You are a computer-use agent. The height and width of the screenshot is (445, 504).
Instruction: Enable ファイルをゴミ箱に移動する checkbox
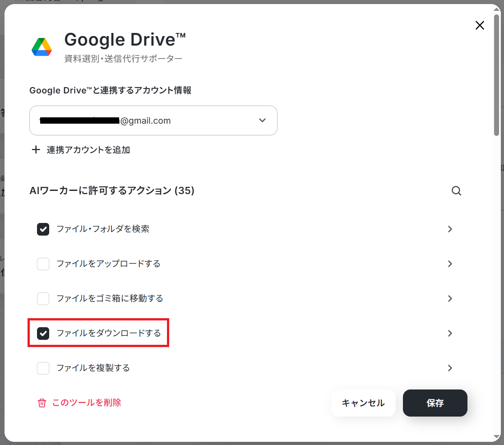[43, 299]
